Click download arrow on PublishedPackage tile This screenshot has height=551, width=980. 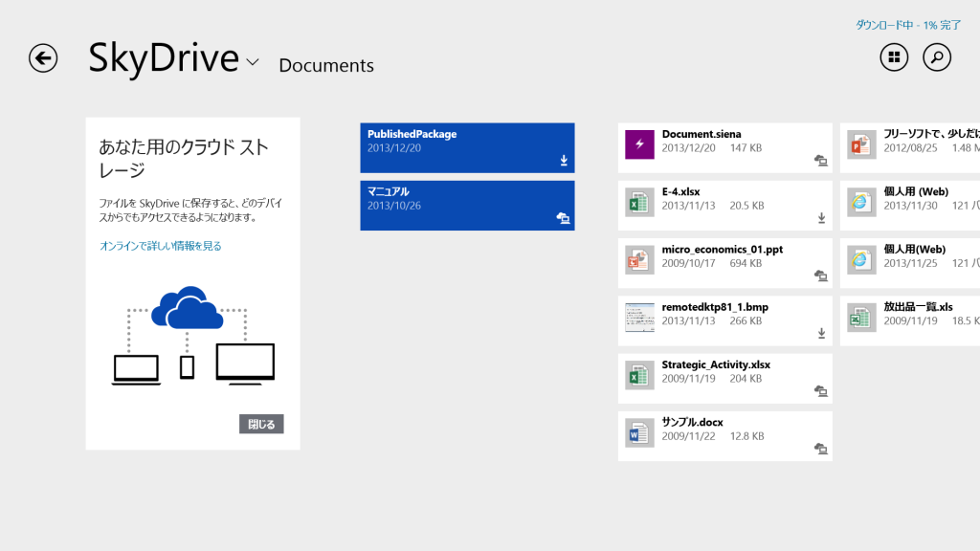[x=564, y=161]
